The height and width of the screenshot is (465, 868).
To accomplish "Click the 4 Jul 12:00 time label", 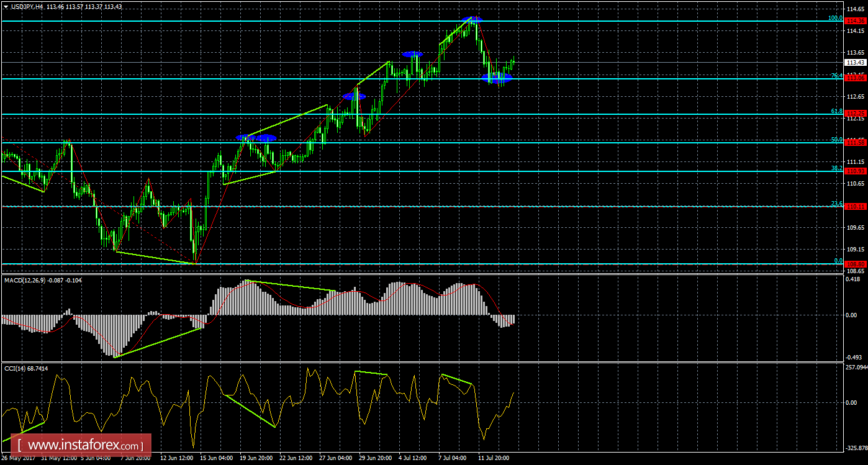I will 412,458.
